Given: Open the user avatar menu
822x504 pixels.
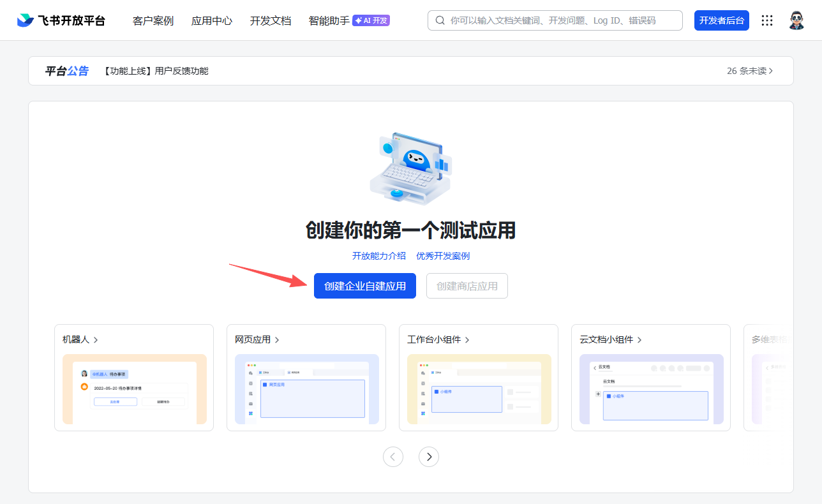Looking at the screenshot, I should [x=796, y=20].
